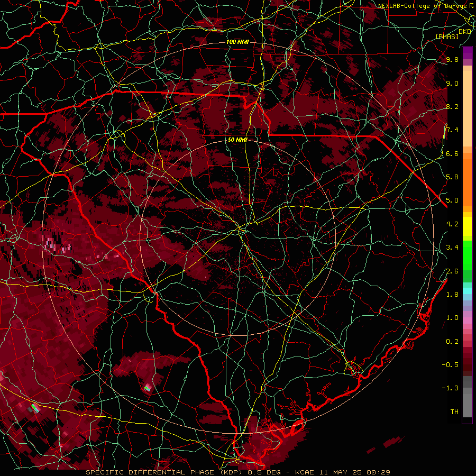This screenshot has height=476, width=476.
Task: Click the -1.3 value on the color scale
Action: (450, 388)
